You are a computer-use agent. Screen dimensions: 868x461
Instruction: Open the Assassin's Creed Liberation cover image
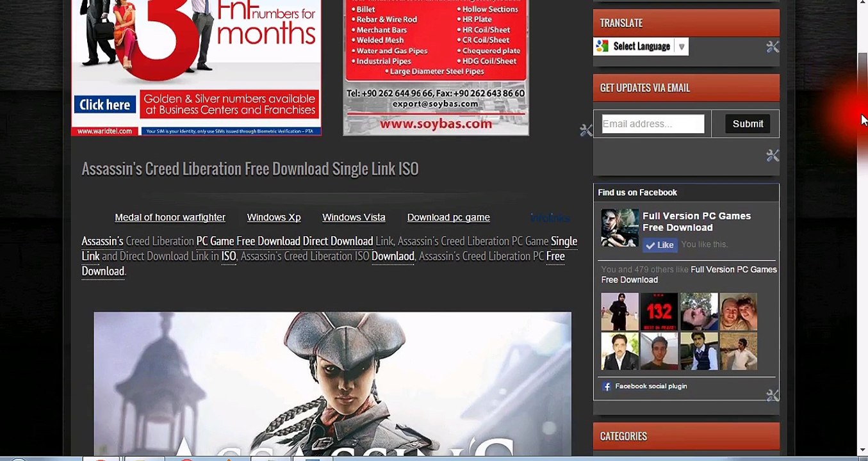tap(332, 384)
